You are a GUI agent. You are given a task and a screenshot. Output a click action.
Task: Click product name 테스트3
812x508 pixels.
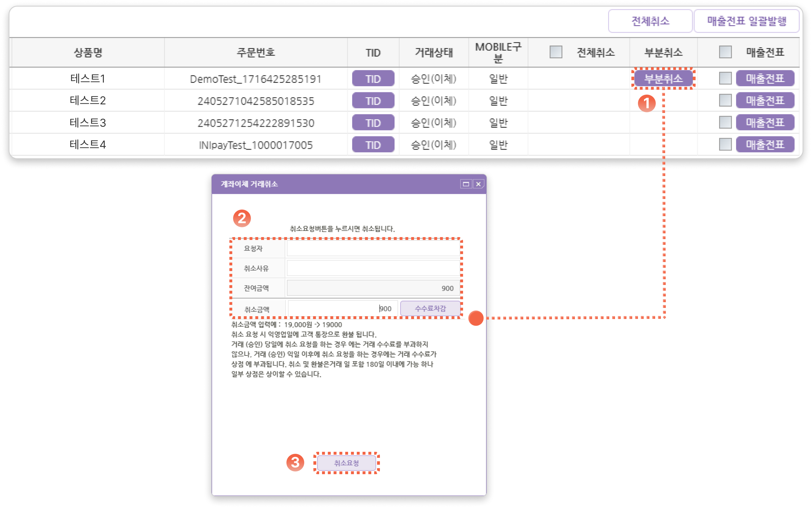[88, 123]
